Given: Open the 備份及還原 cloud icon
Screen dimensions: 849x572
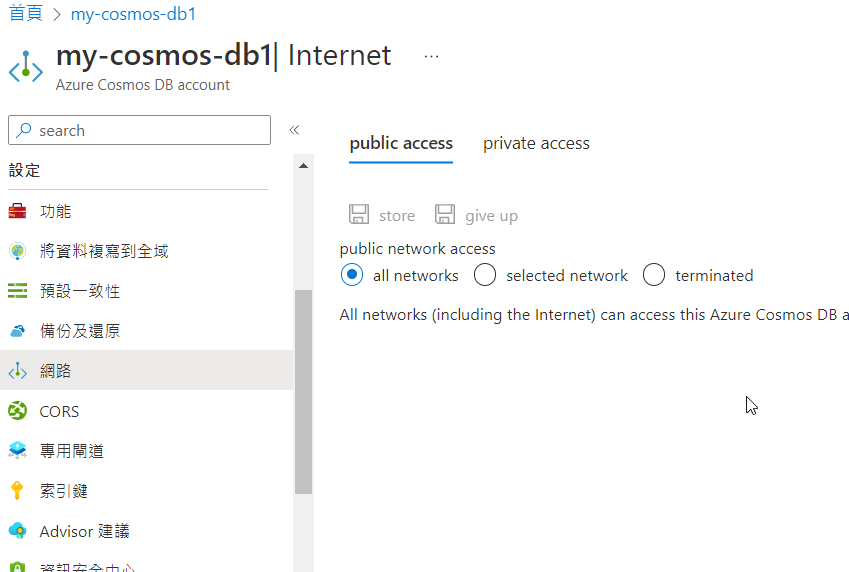Looking at the screenshot, I should click(x=17, y=331).
